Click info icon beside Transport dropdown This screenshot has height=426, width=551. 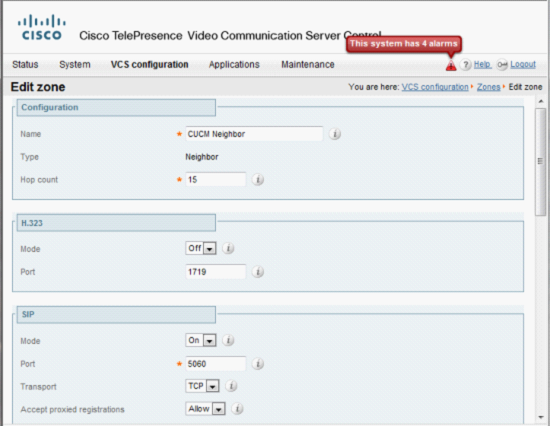tap(231, 386)
